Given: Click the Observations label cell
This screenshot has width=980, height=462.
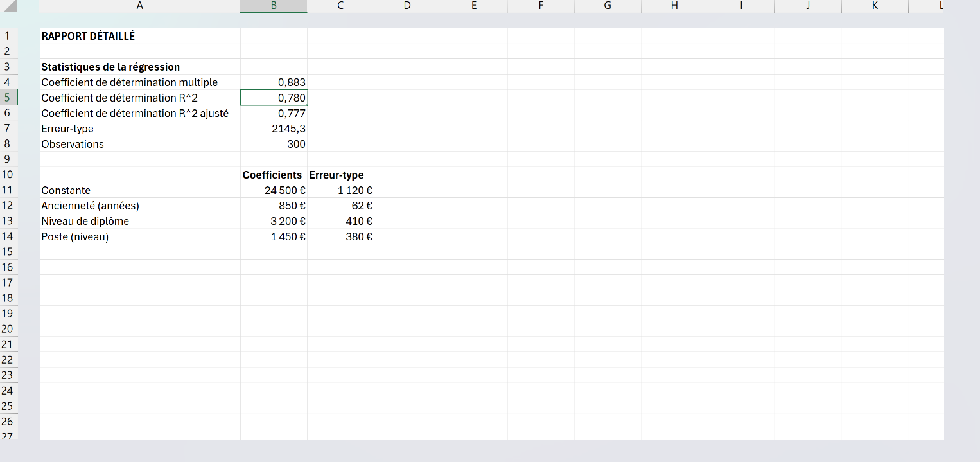Looking at the screenshot, I should [140, 144].
